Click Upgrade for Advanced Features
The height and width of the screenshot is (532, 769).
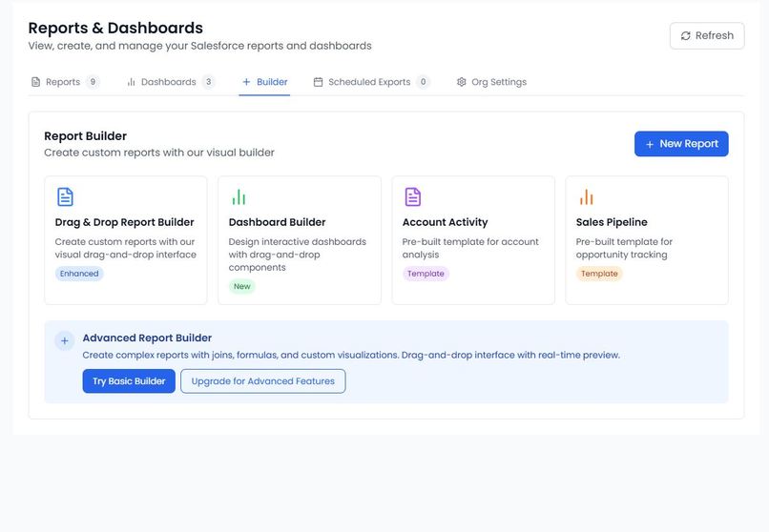click(263, 381)
